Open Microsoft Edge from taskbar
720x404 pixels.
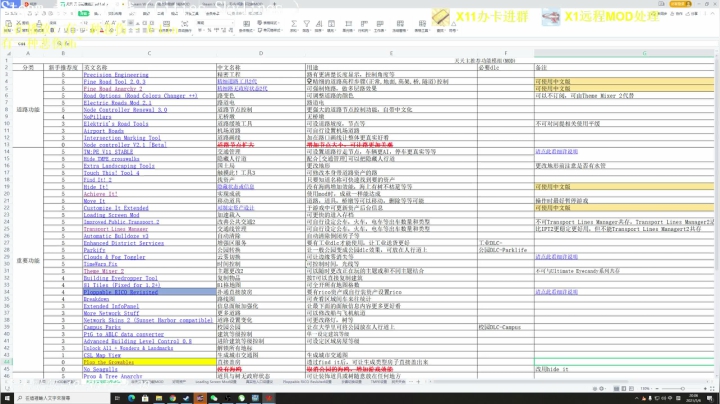point(131,398)
